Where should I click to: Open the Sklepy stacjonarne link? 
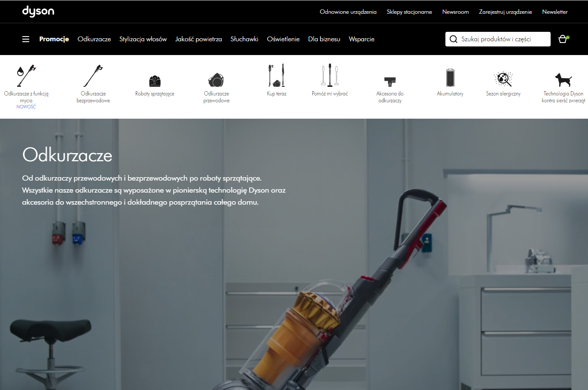coord(409,12)
